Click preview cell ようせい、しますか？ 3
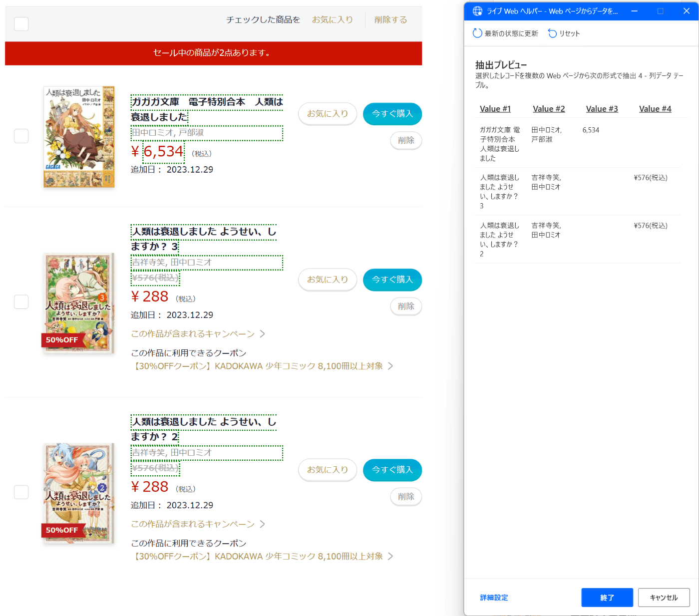The width and height of the screenshot is (699, 616). click(500, 191)
